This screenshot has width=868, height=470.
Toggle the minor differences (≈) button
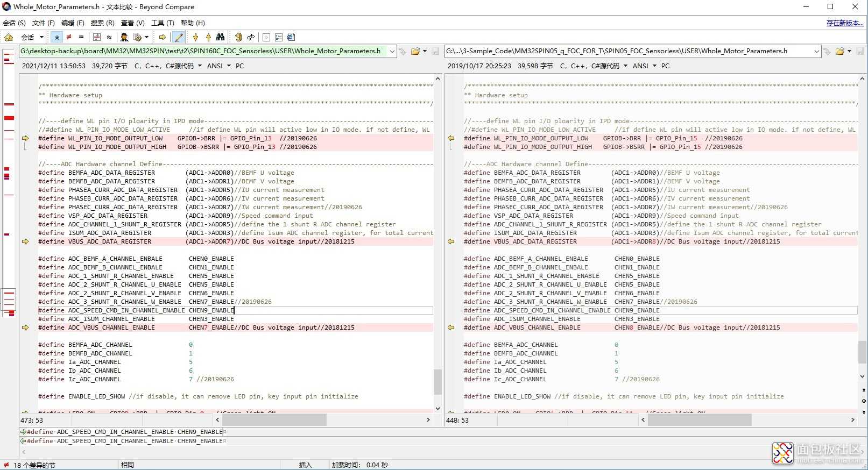pyautogui.click(x=109, y=37)
